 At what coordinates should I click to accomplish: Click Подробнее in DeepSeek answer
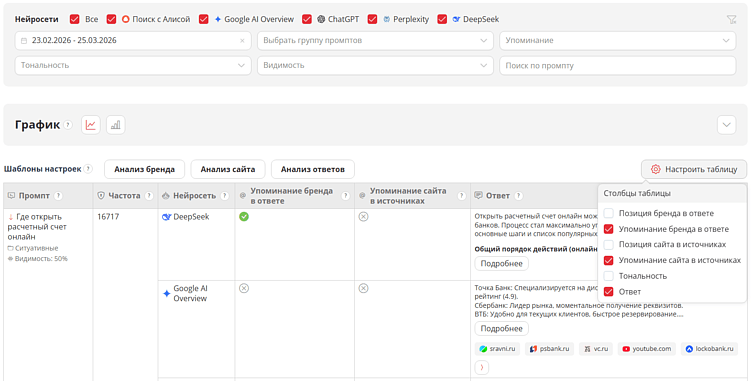(x=501, y=264)
